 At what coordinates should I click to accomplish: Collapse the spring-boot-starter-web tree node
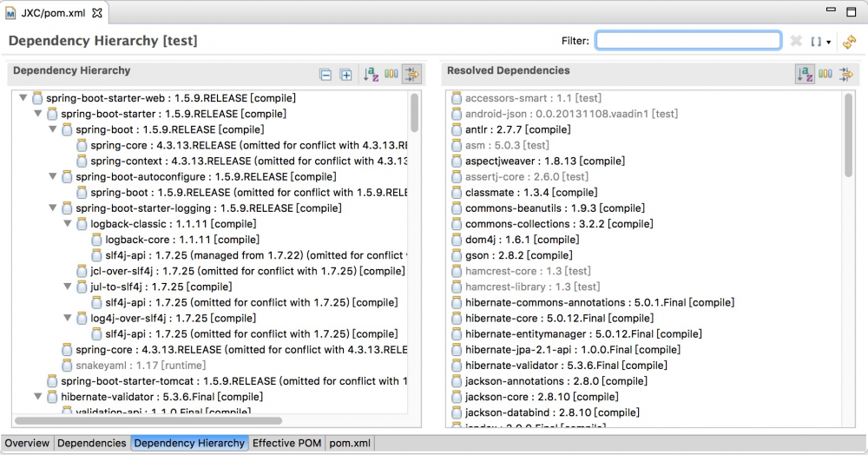23,98
